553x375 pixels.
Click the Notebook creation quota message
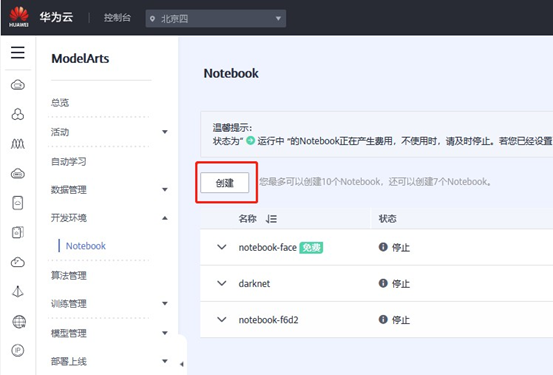point(375,182)
